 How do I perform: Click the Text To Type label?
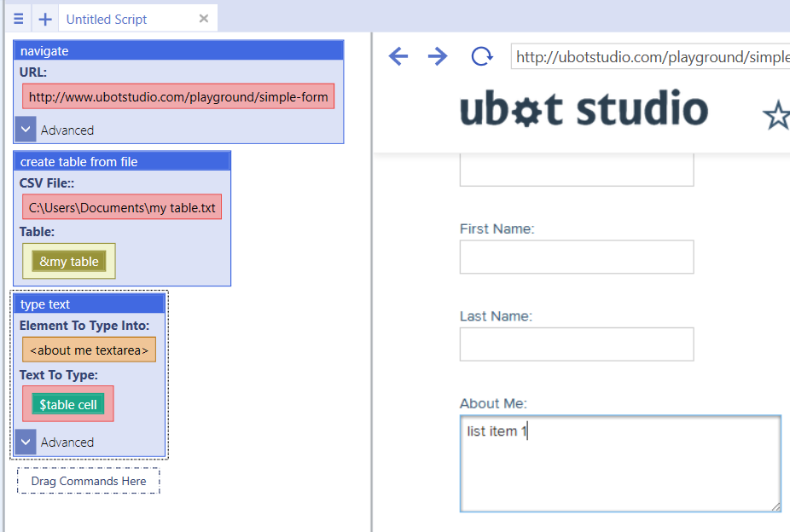point(59,375)
